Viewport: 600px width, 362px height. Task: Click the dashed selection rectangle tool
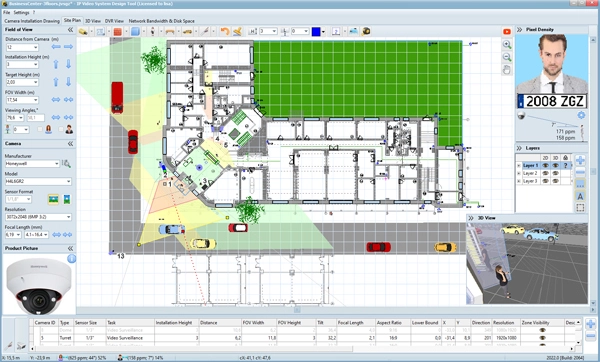pyautogui.click(x=580, y=208)
